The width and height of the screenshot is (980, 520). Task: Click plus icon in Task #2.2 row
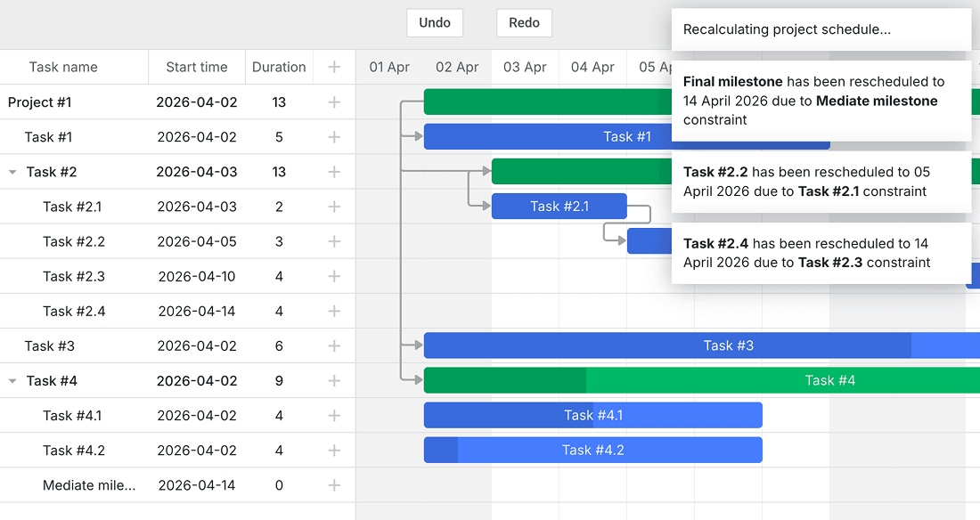334,241
